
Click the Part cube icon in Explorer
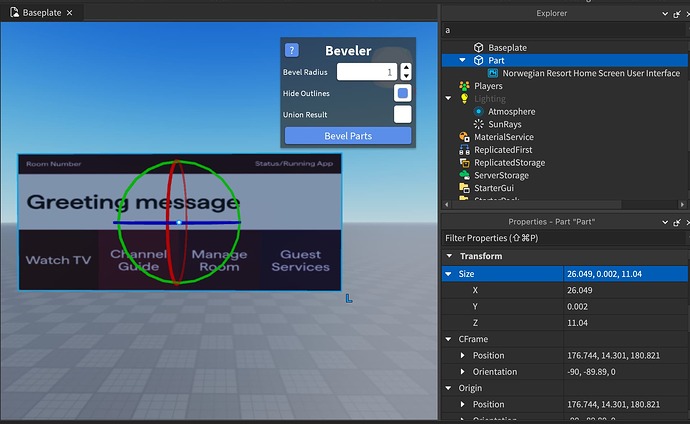click(478, 60)
